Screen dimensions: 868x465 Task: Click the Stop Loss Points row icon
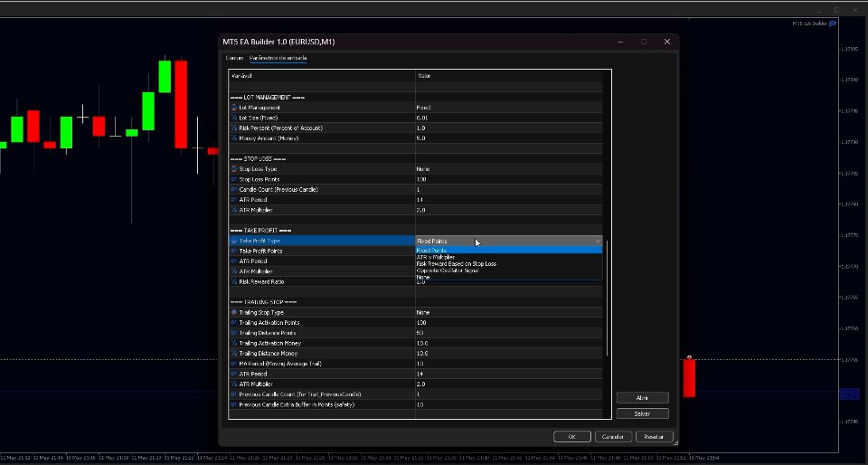(x=233, y=179)
